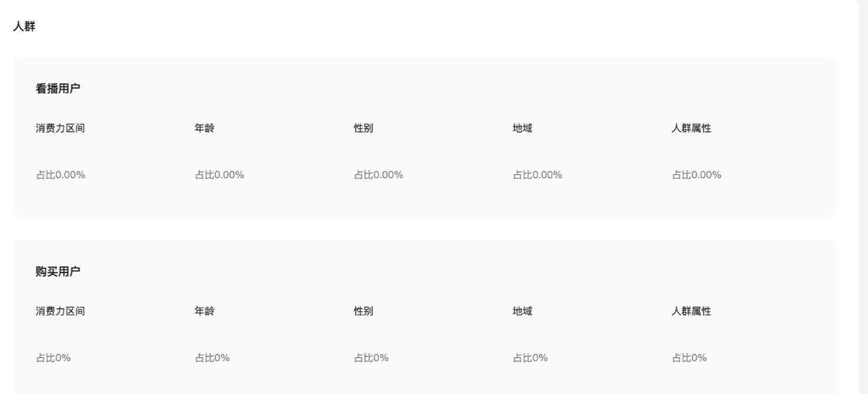Viewport: 868px width, 394px height.
Task: Select 年龄 in the 看播用户 card
Action: tap(204, 128)
